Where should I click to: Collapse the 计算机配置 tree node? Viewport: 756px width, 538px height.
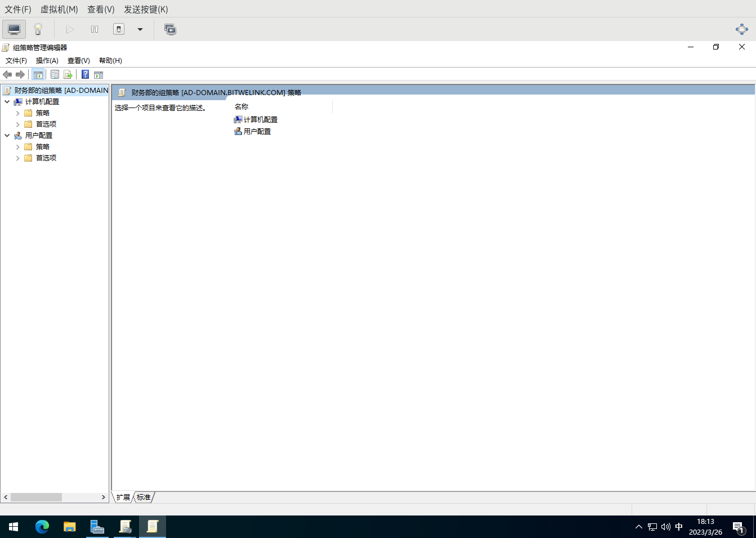[x=7, y=102]
